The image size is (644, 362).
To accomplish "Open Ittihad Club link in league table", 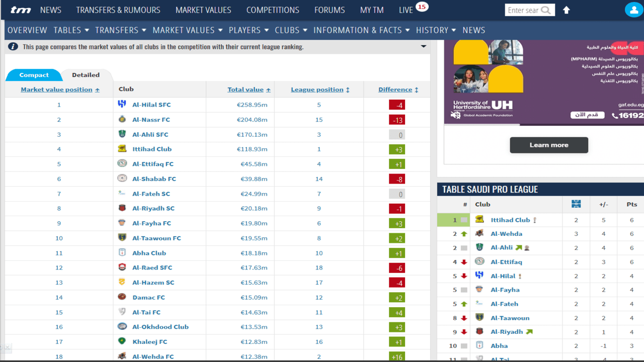I will coord(510,220).
